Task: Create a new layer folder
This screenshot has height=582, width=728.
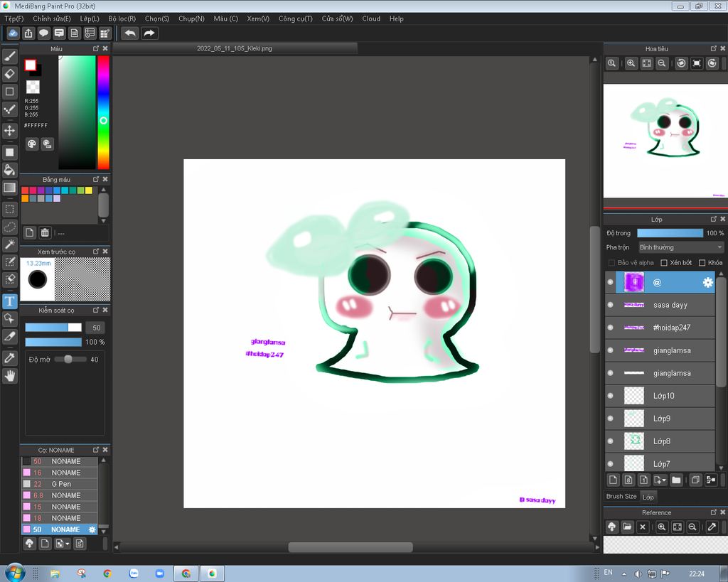Action: pyautogui.click(x=676, y=480)
